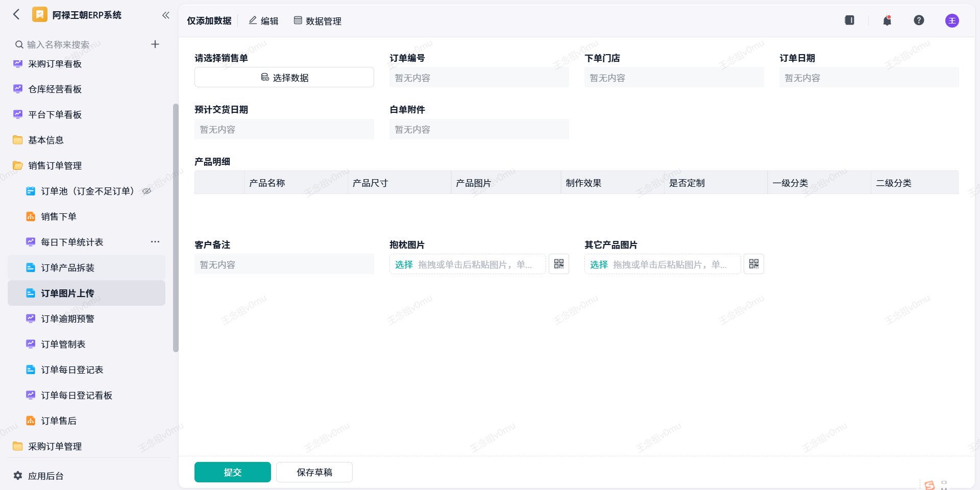The width and height of the screenshot is (980, 490).
Task: Switch to the 仅添加数据 tab
Action: point(209,21)
